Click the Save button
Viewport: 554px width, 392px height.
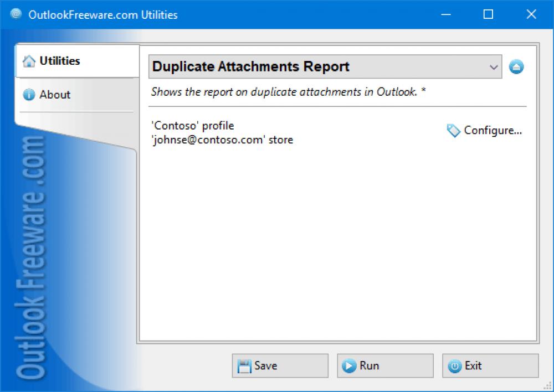(x=280, y=365)
